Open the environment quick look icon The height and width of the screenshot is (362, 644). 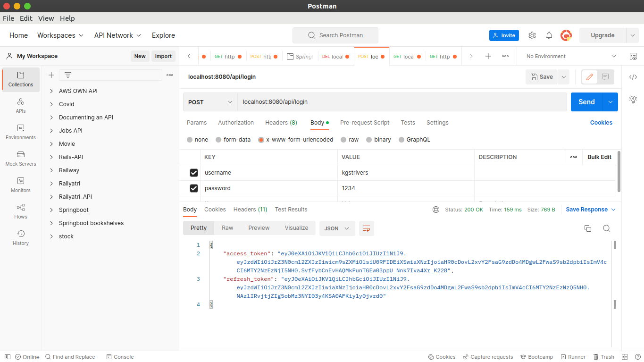[633, 56]
